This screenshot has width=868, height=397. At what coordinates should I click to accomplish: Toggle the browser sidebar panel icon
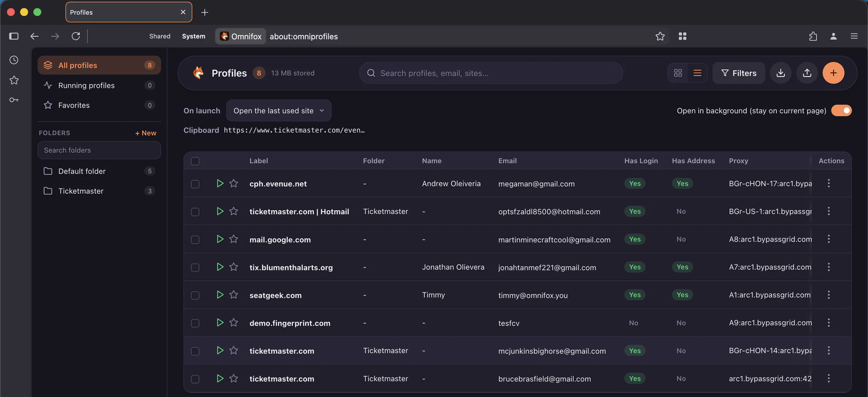pos(14,36)
